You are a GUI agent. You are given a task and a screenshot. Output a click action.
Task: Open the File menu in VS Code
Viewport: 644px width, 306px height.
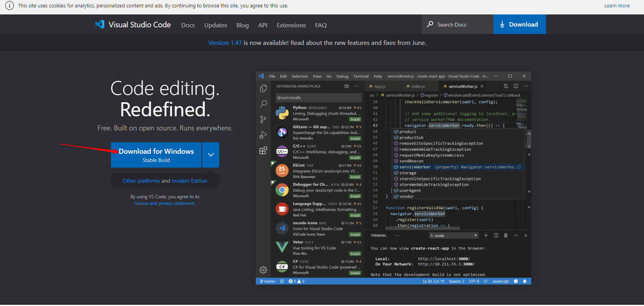tap(272, 76)
